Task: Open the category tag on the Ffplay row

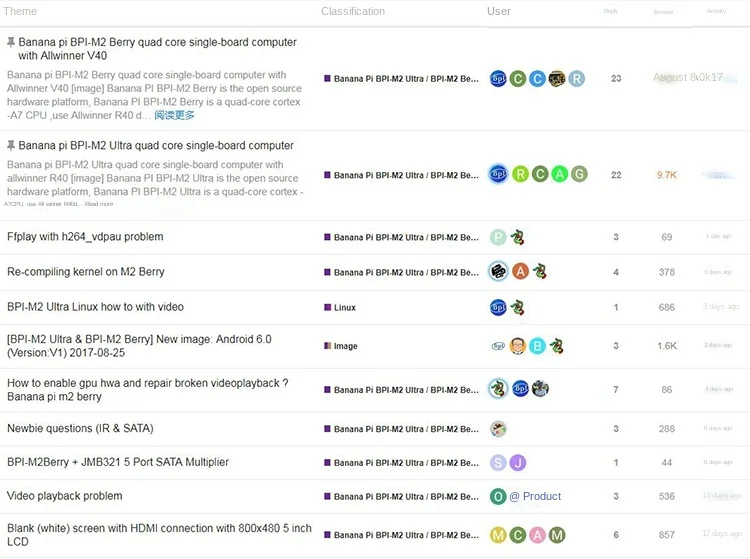Action: (x=401, y=237)
